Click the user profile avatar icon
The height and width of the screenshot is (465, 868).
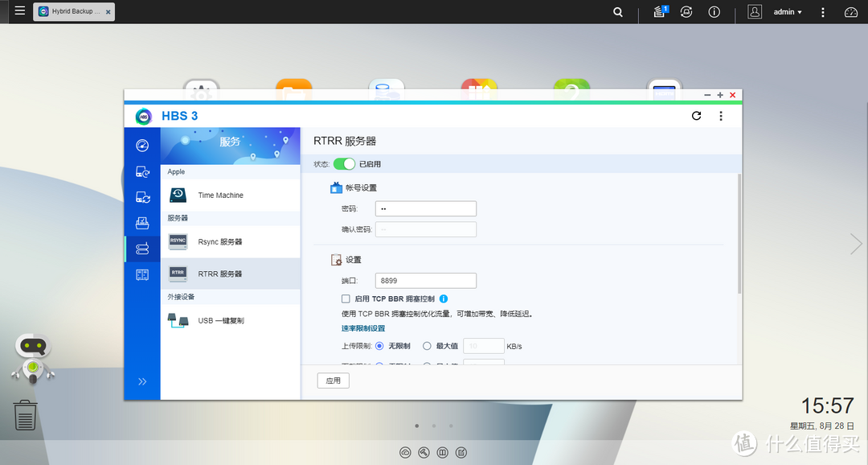coord(755,11)
